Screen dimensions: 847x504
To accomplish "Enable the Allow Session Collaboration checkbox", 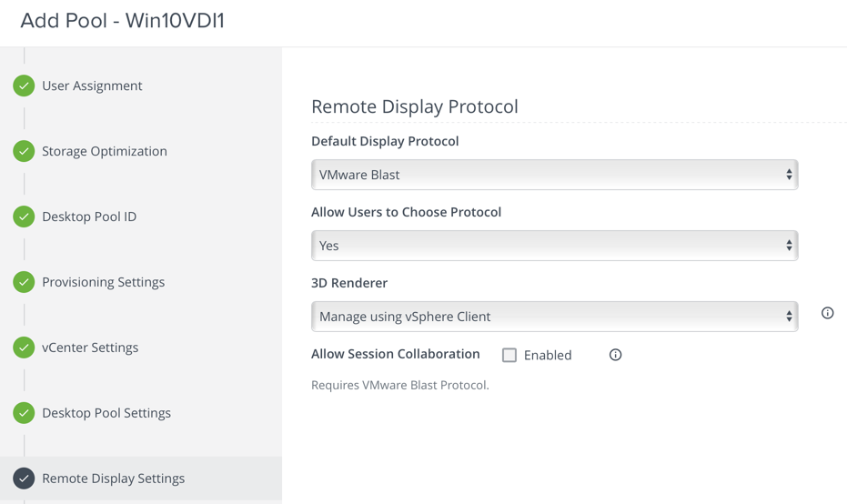I will [x=509, y=355].
